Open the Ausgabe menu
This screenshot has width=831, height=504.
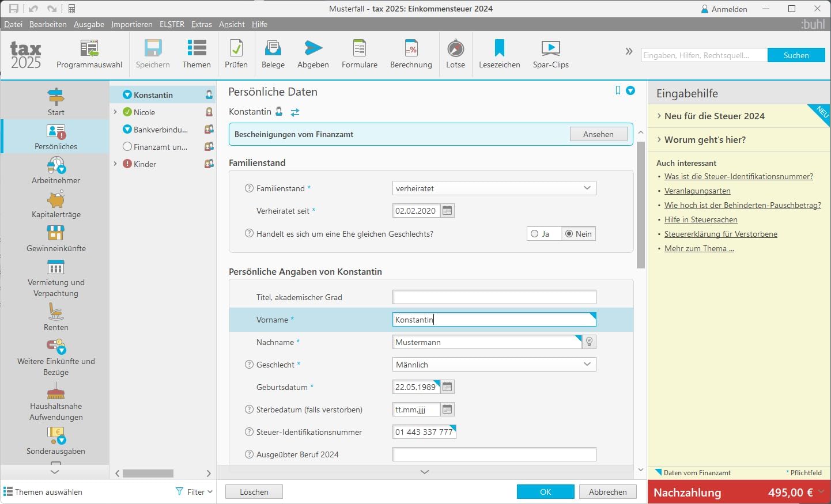[89, 24]
